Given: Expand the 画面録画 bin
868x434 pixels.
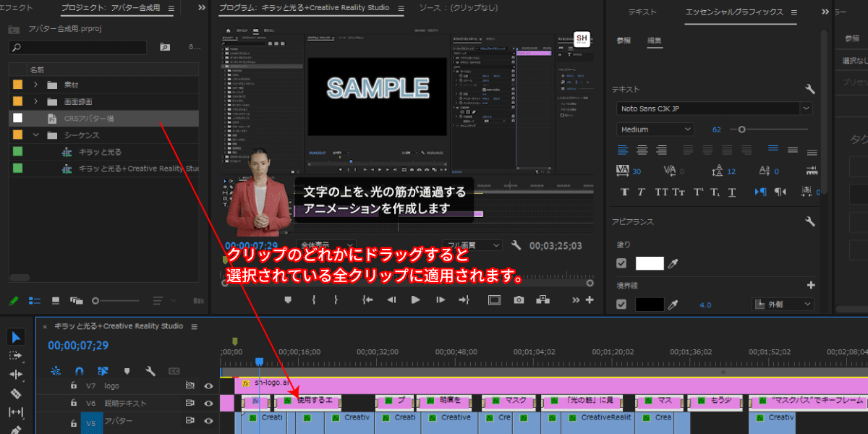Looking at the screenshot, I should coord(35,101).
